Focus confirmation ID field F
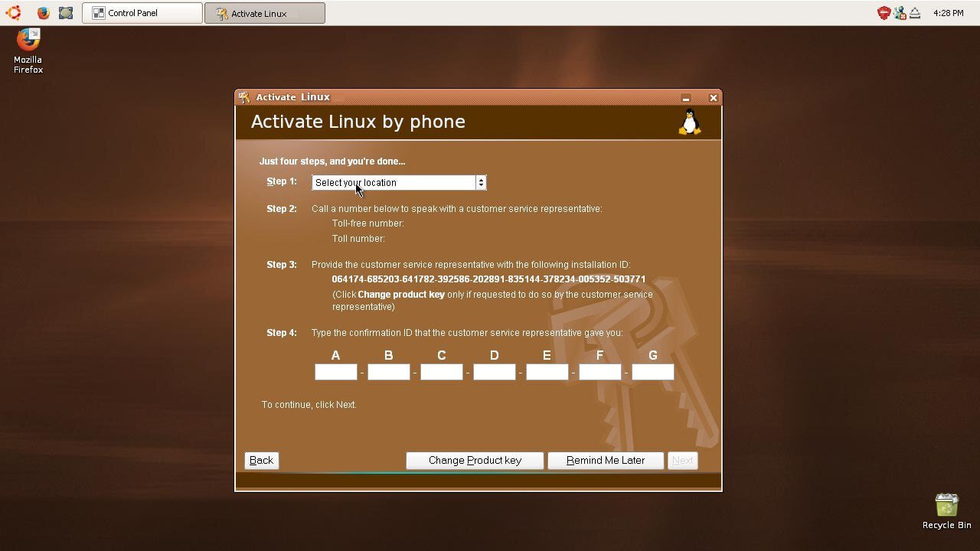The width and height of the screenshot is (980, 551). coord(600,372)
